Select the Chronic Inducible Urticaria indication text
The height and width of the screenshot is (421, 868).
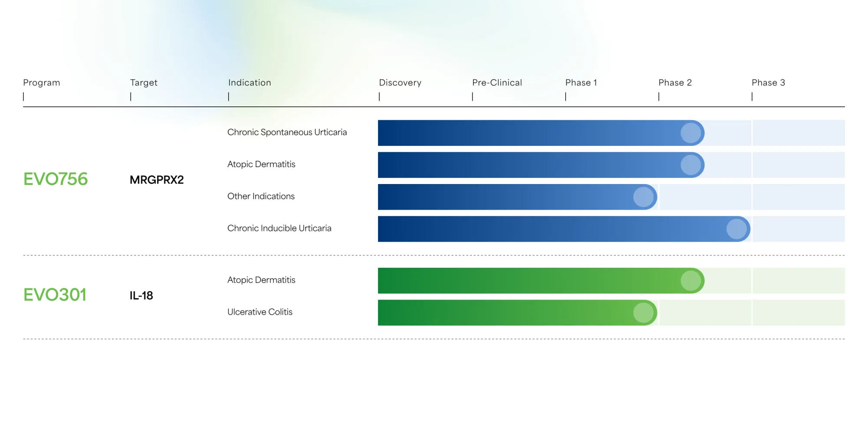pos(279,228)
